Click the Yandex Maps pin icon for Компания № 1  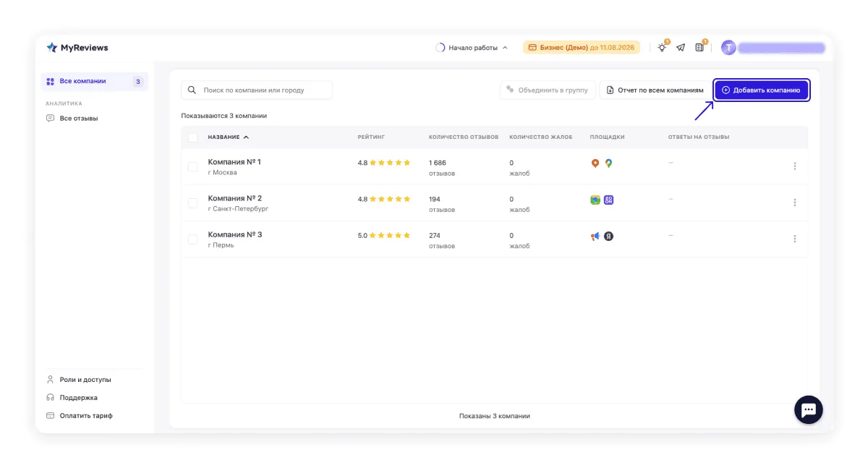pyautogui.click(x=595, y=163)
